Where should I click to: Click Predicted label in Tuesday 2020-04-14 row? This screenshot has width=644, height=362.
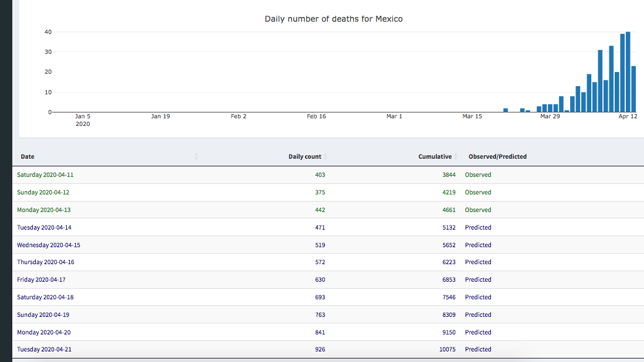point(478,227)
